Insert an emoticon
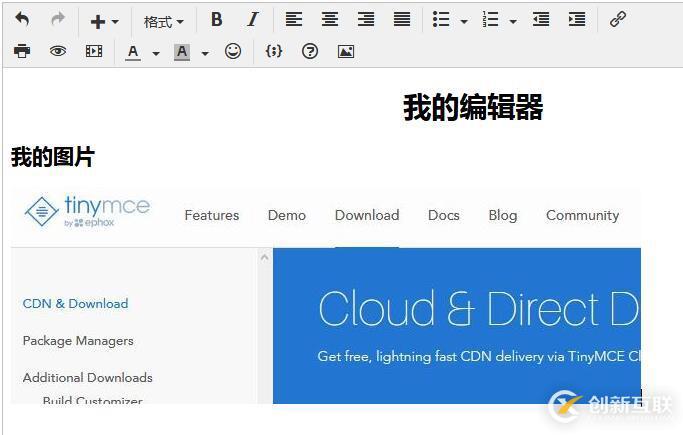Viewport: 683px width, 435px height. point(233,51)
